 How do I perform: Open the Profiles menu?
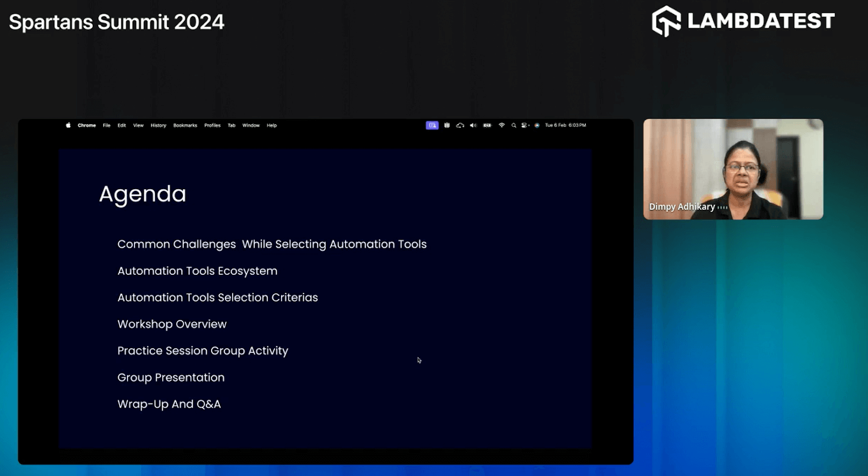coord(213,125)
